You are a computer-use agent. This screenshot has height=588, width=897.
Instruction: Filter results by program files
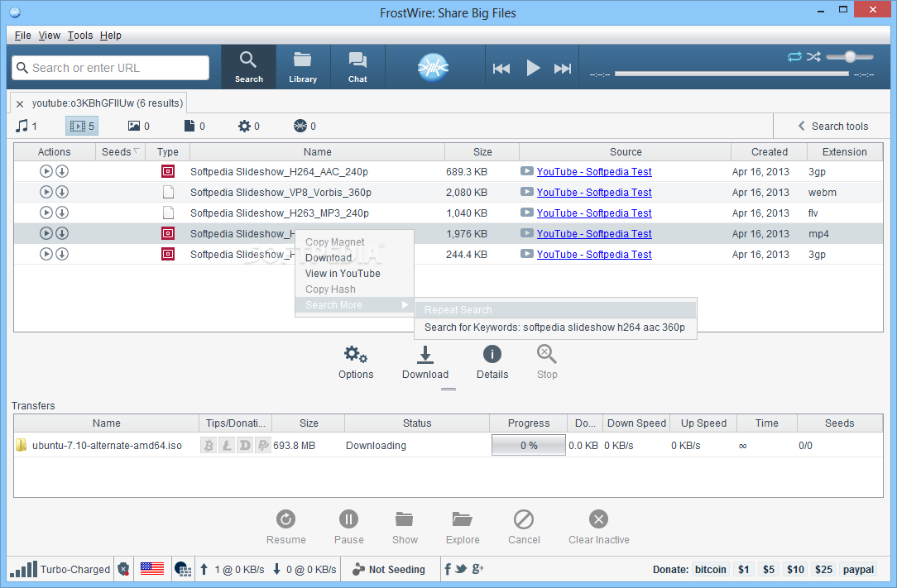pyautogui.click(x=249, y=126)
